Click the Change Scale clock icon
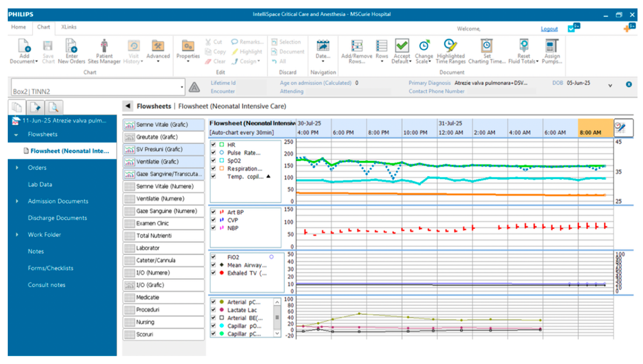The width and height of the screenshot is (643, 364). pos(424,46)
